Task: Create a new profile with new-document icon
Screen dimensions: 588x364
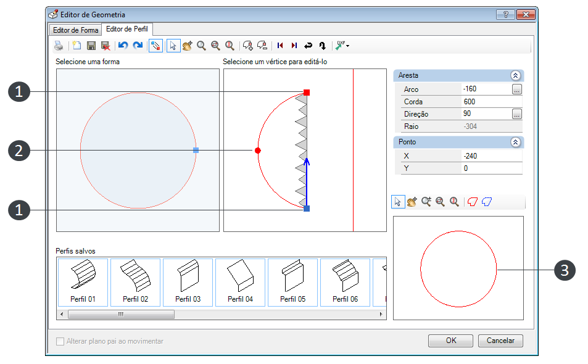Action: coord(77,46)
